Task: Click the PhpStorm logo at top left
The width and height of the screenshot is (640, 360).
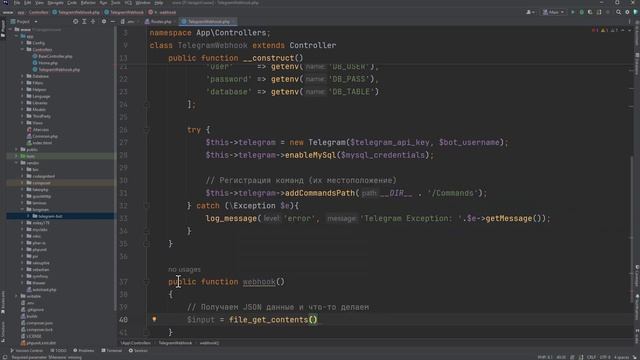Action: (5, 3)
